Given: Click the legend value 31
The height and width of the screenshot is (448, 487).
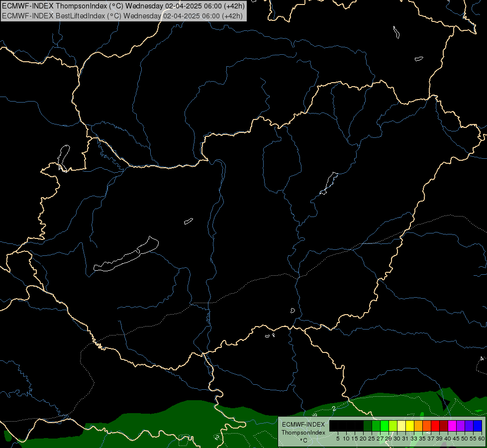Looking at the screenshot, I should (405, 439).
